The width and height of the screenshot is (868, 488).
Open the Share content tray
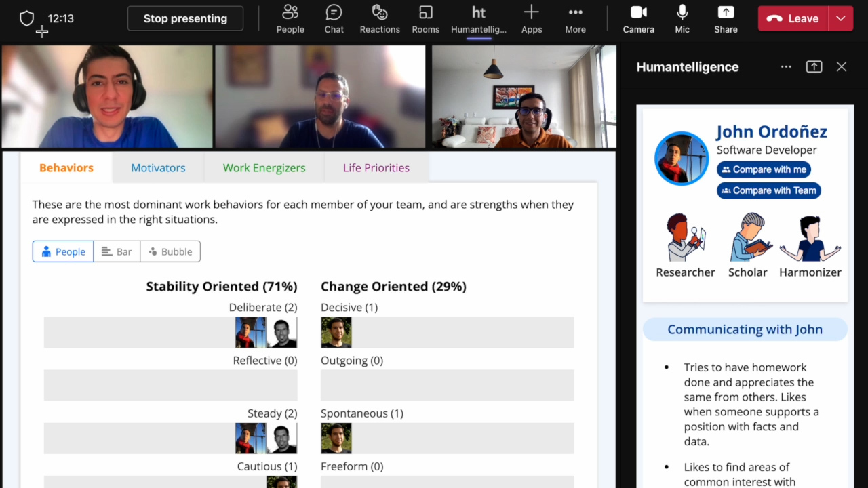point(726,19)
